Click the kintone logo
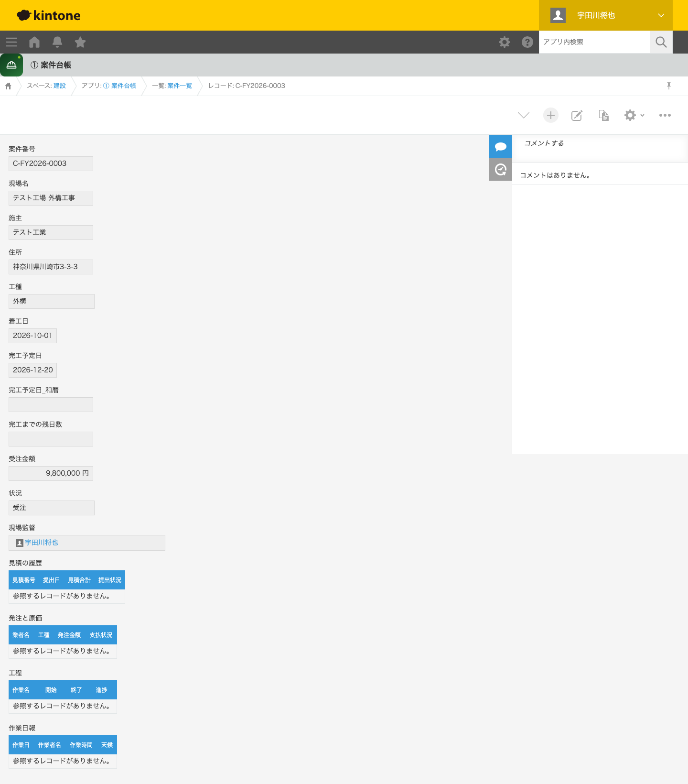688x784 pixels. 49,15
